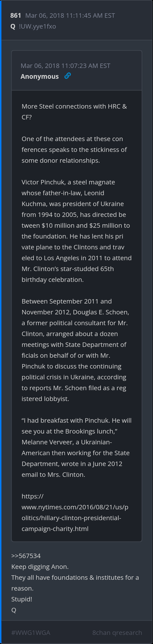Select the !UW.yye1fxo tripcode
Screen dimensions: 153x644
37,26
